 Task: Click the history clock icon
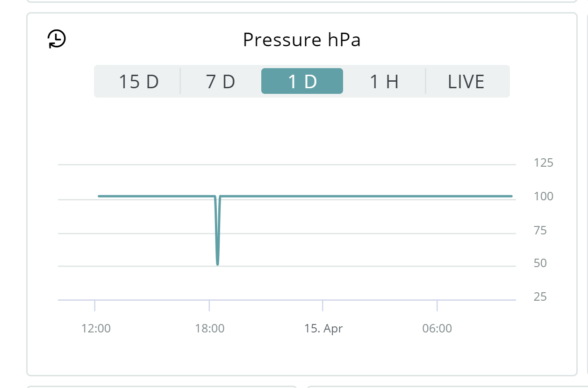pyautogui.click(x=57, y=39)
